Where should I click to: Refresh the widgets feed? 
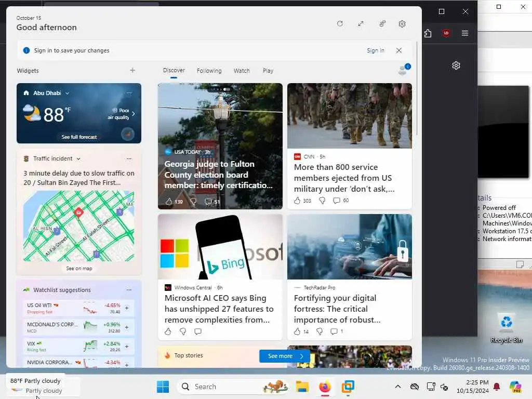340,24
